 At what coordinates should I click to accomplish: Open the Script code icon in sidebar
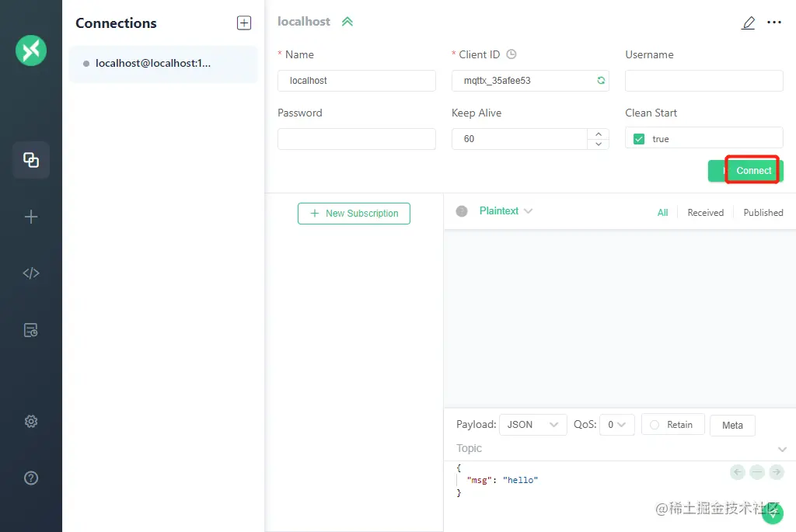(31, 273)
